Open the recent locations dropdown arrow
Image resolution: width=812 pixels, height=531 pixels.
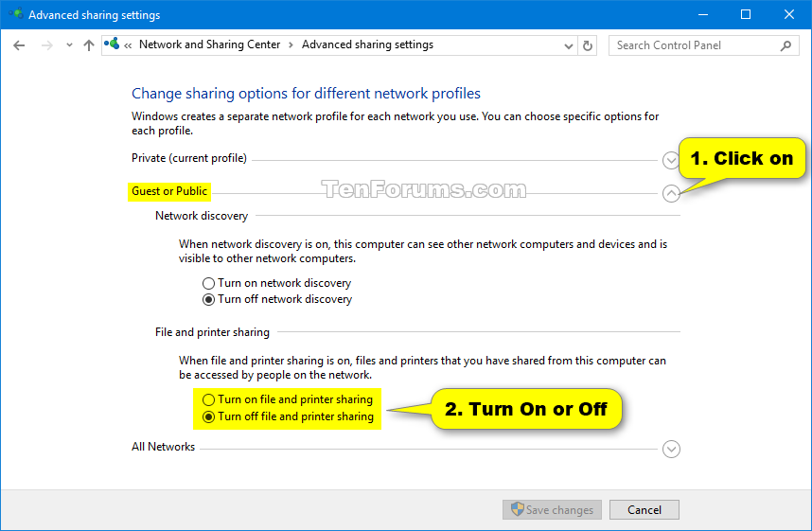click(x=69, y=45)
